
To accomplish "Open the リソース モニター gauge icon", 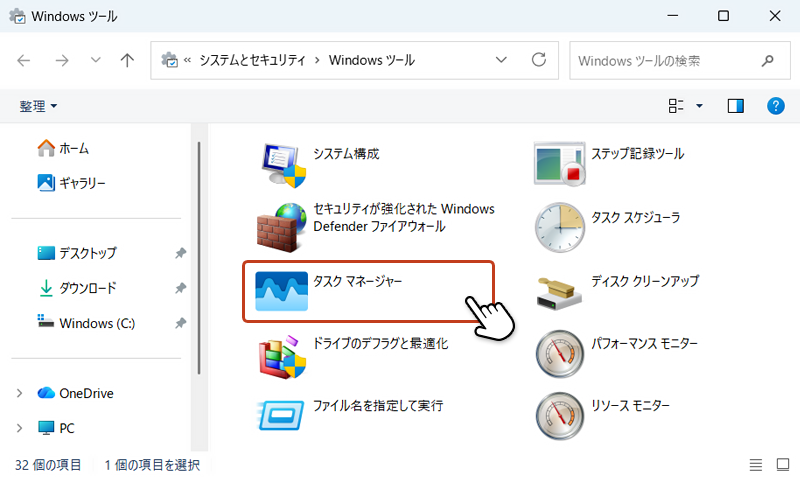I will [560, 416].
